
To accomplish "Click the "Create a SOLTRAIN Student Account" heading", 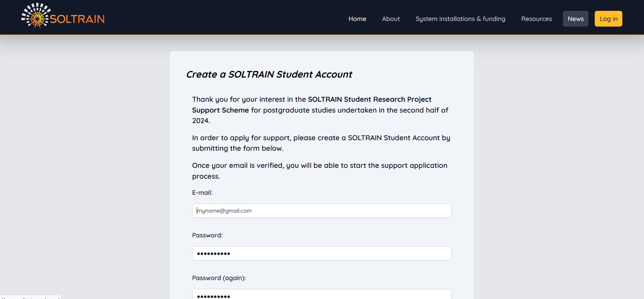I will pos(269,74).
